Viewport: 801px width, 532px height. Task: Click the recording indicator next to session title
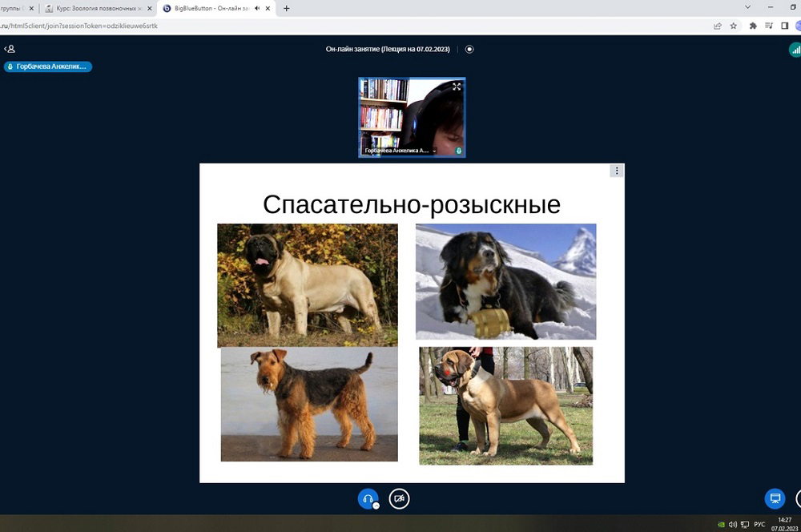[469, 49]
